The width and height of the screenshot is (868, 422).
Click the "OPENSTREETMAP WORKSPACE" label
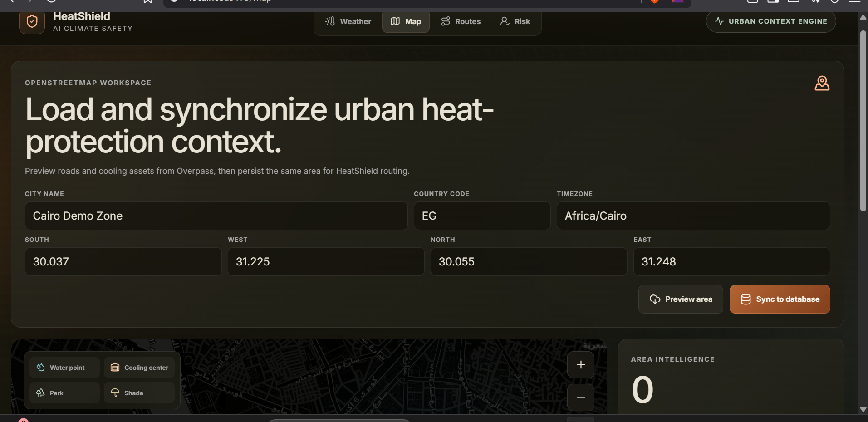coord(88,83)
